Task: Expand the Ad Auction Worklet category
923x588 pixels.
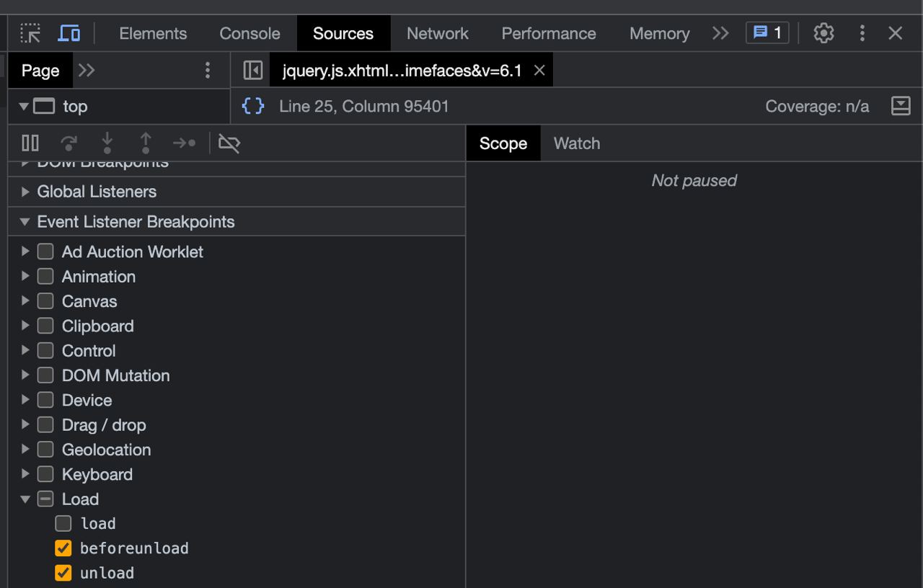Action: [x=25, y=251]
